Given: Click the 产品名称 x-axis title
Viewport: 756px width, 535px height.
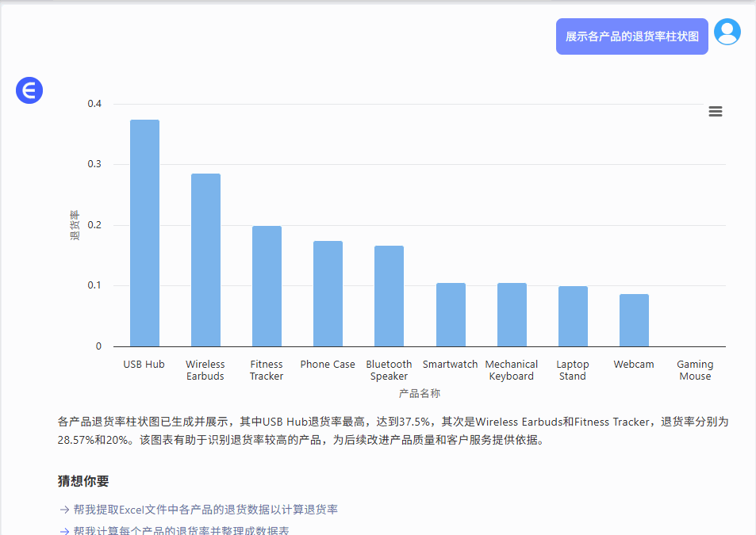Looking at the screenshot, I should 420,393.
